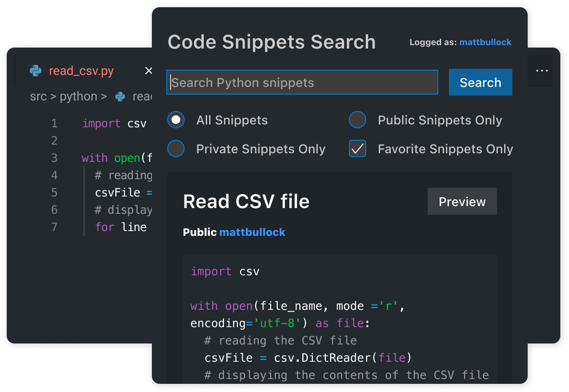Click the Python icon on read_csv.py tab
The width and height of the screenshot is (569, 392).
coord(36,71)
